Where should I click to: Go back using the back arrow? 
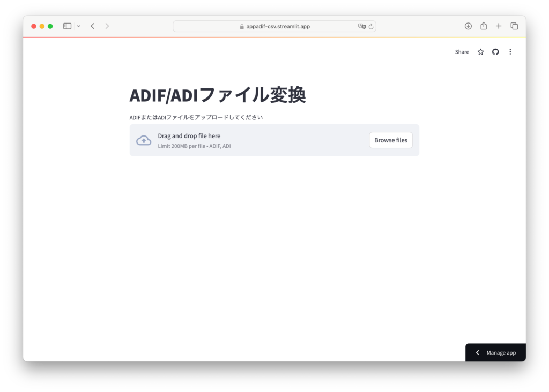click(93, 26)
